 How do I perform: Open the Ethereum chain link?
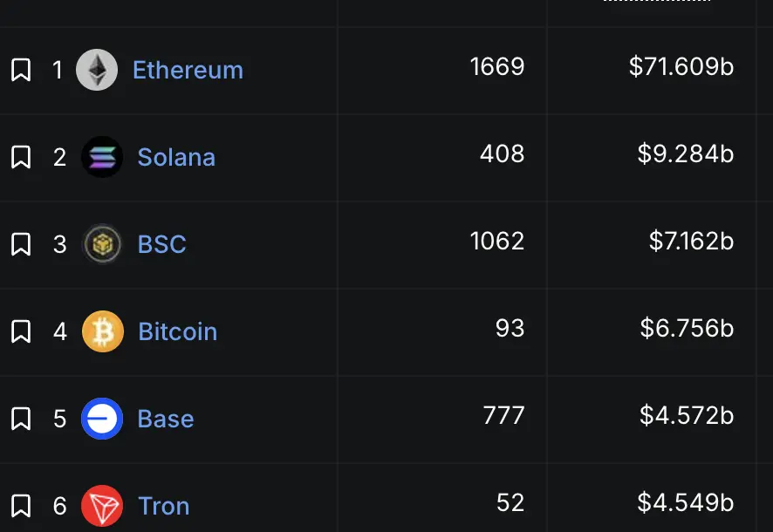(x=188, y=70)
